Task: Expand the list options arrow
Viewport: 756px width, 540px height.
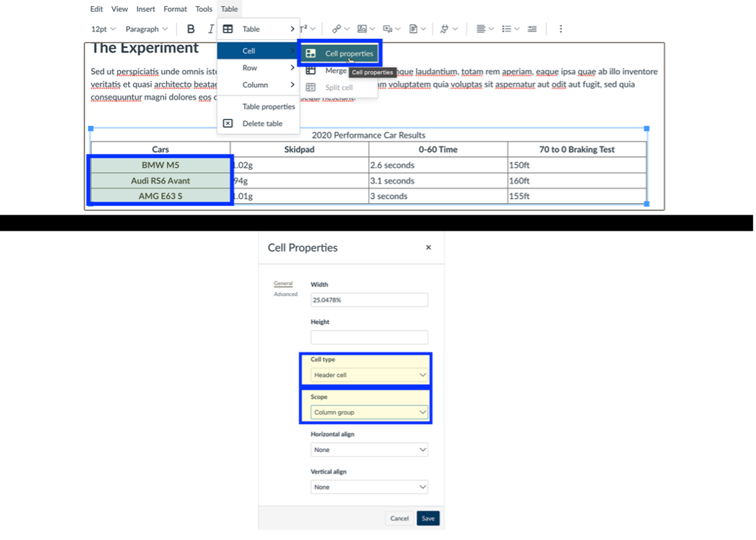Action: point(517,29)
